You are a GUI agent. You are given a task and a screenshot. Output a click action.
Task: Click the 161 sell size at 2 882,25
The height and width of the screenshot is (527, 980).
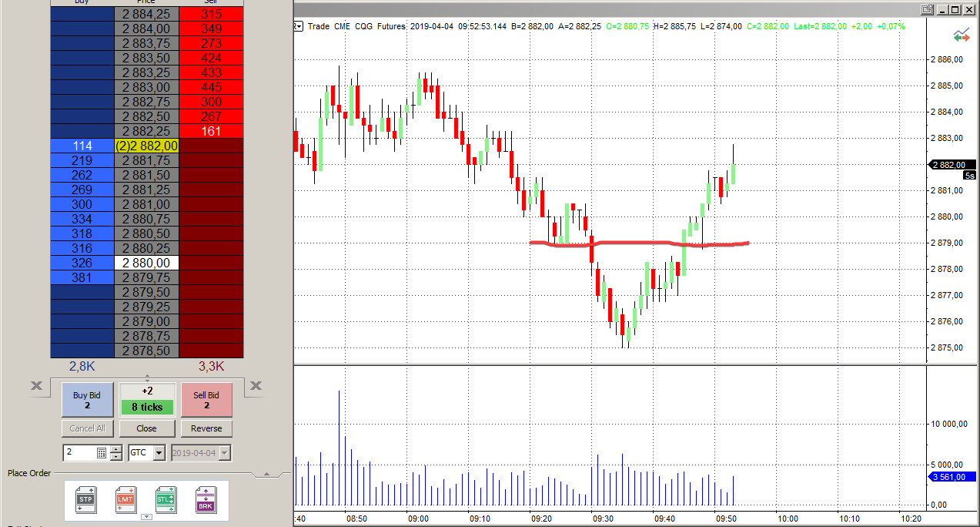211,131
